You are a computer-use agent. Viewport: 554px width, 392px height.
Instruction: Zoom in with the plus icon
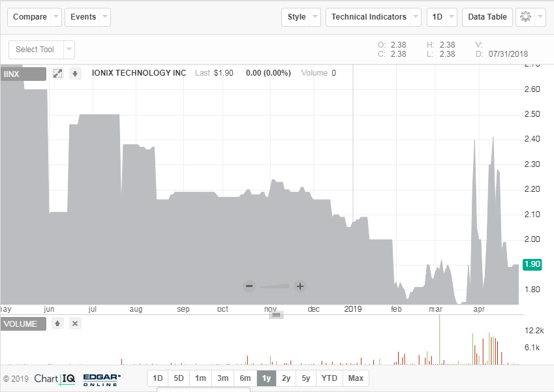(x=300, y=286)
